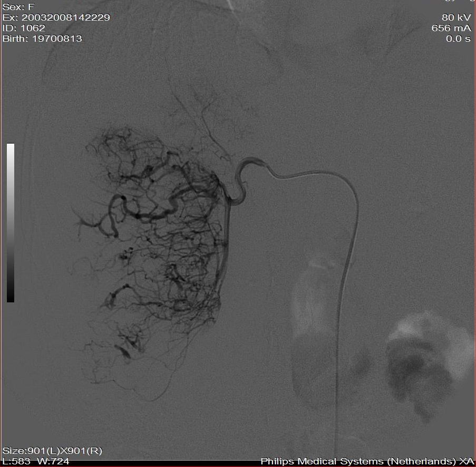Click the black bottom end of grayscale bar
The width and height of the screenshot is (476, 467).
coord(11,297)
